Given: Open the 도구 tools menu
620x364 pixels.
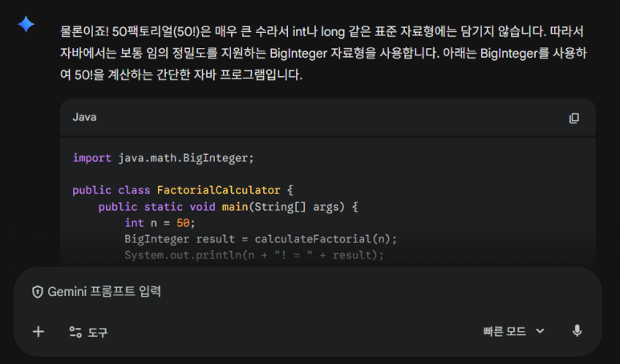Looking at the screenshot, I should (88, 332).
